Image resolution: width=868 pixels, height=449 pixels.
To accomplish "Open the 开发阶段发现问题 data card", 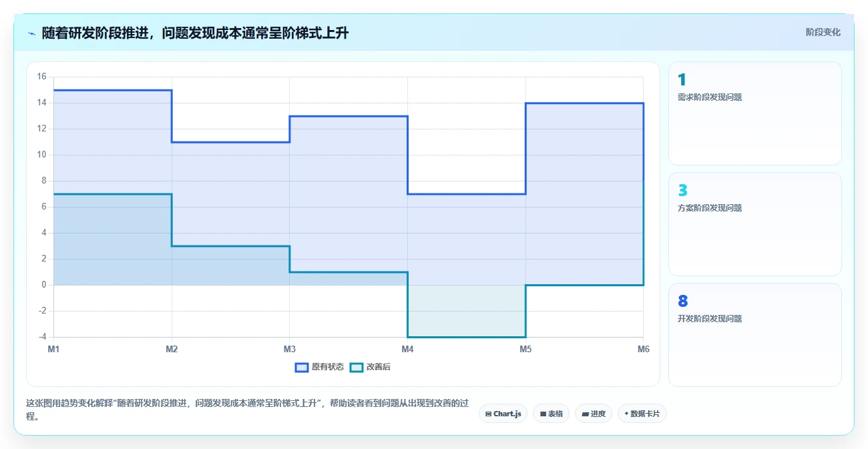I will (x=754, y=335).
